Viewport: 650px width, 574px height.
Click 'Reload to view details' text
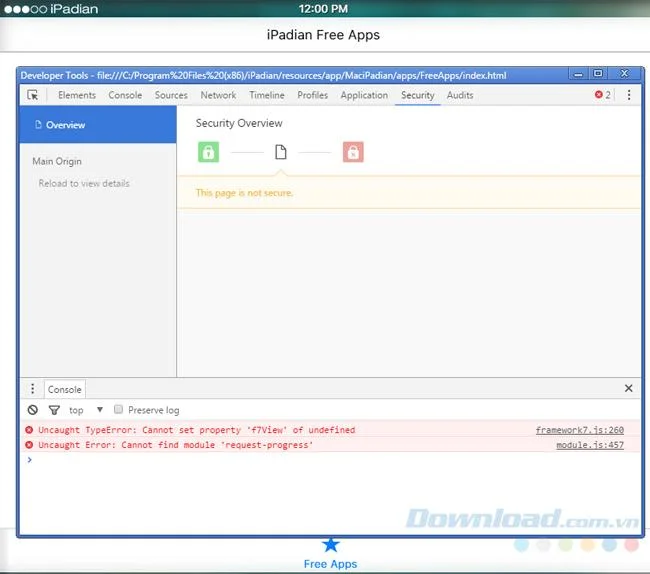(x=84, y=183)
